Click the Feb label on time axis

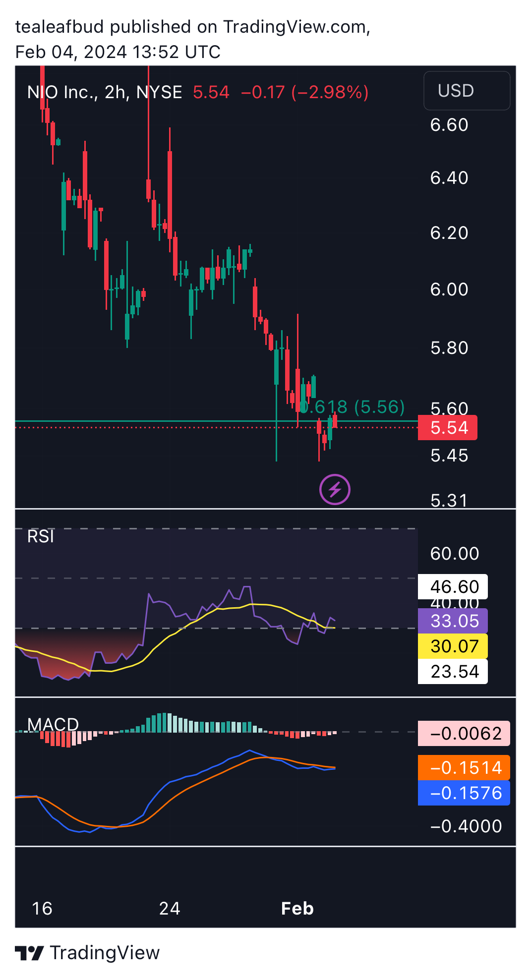[x=297, y=909]
